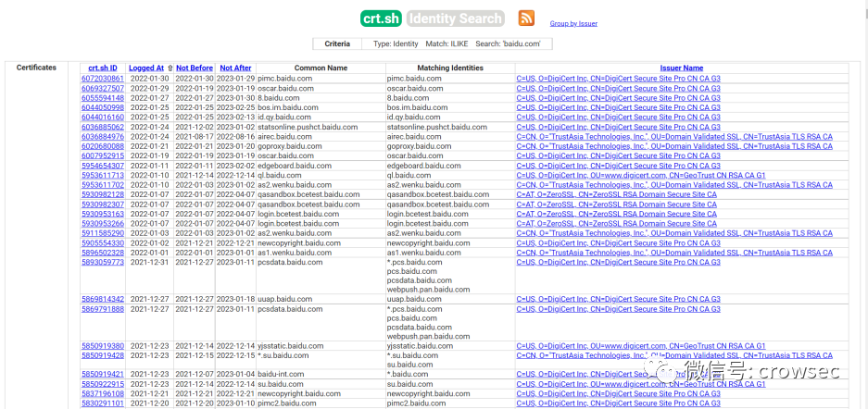Select common name edgeboard.baidu.com
This screenshot has width=868, height=409.
(x=295, y=166)
